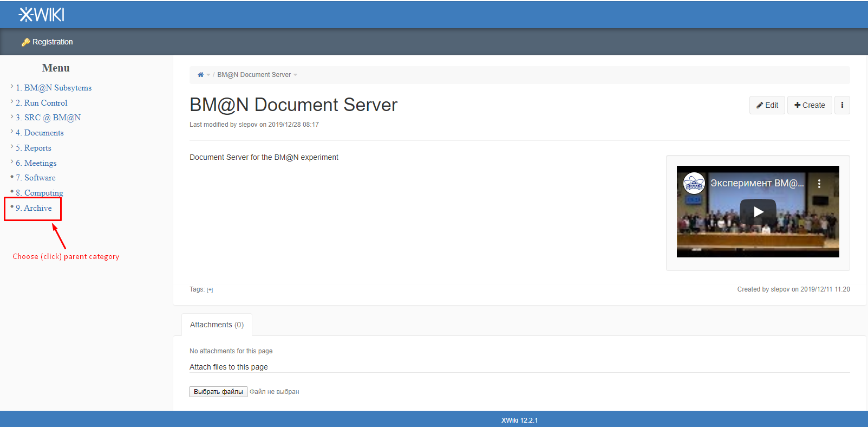The height and width of the screenshot is (427, 868).
Task: Click the Edit button
Action: 767,105
